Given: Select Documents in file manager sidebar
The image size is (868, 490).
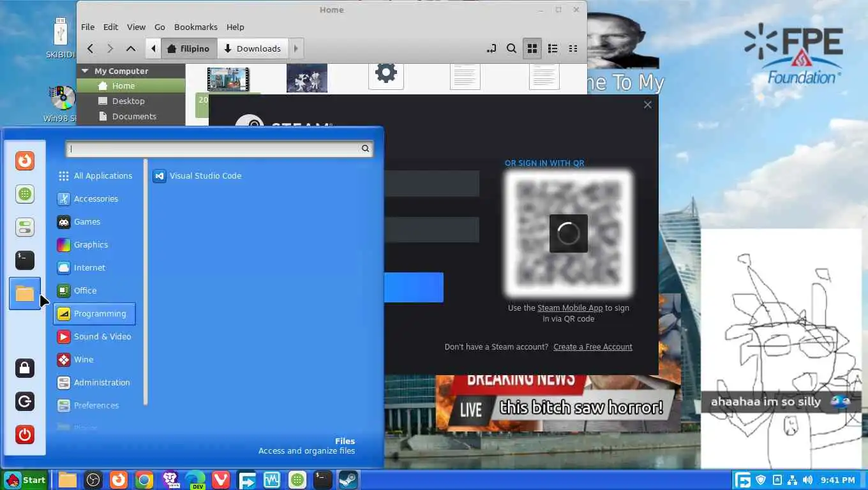Looking at the screenshot, I should 131,116.
